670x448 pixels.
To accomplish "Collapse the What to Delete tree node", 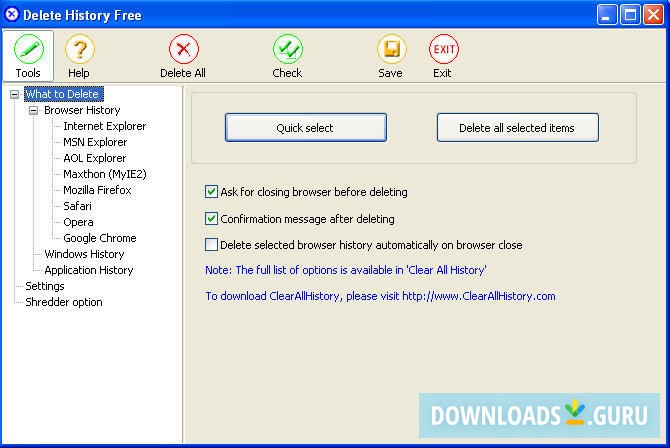I will 15,94.
